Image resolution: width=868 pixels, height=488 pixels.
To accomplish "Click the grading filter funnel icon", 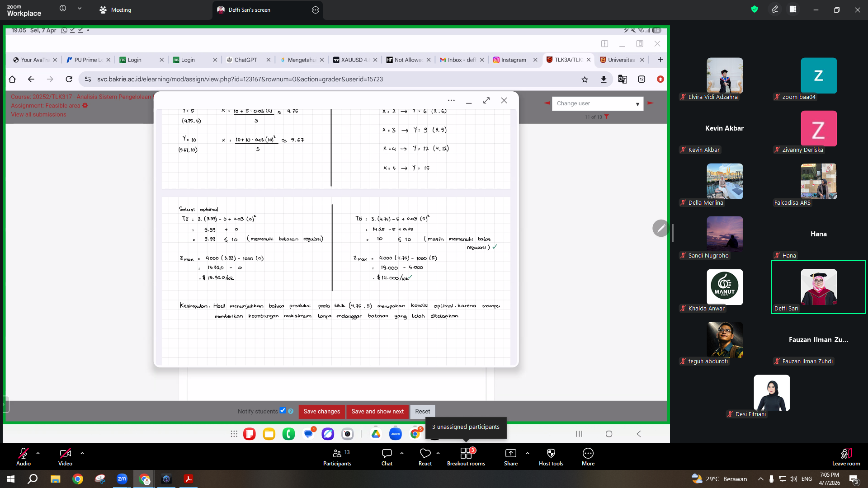I will coord(607,117).
